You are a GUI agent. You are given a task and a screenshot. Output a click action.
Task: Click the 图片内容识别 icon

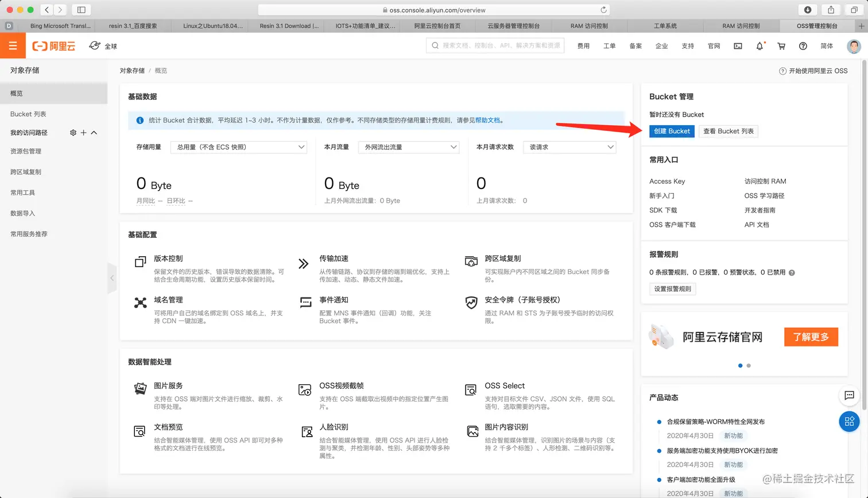pos(472,431)
